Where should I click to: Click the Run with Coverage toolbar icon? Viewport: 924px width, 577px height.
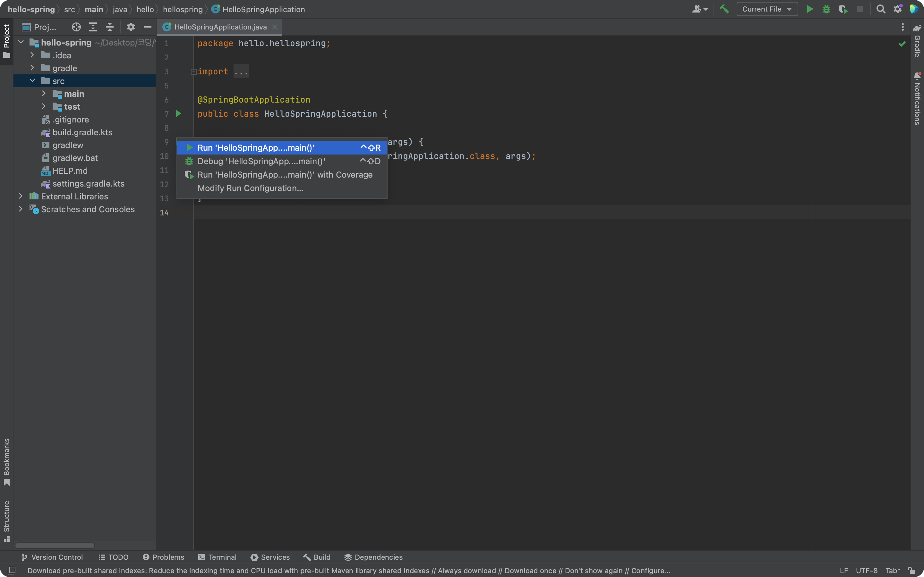[x=843, y=9]
